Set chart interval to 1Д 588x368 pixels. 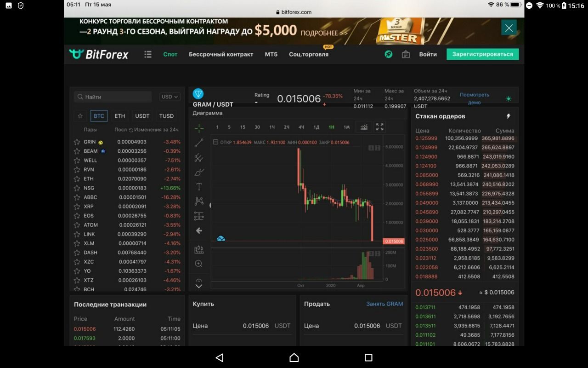[x=316, y=127]
